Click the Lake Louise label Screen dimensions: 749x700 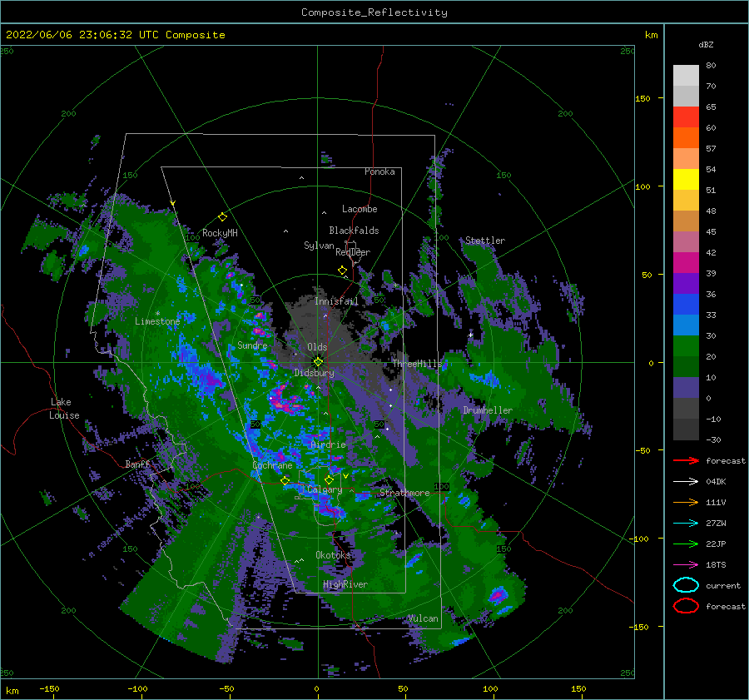64,409
